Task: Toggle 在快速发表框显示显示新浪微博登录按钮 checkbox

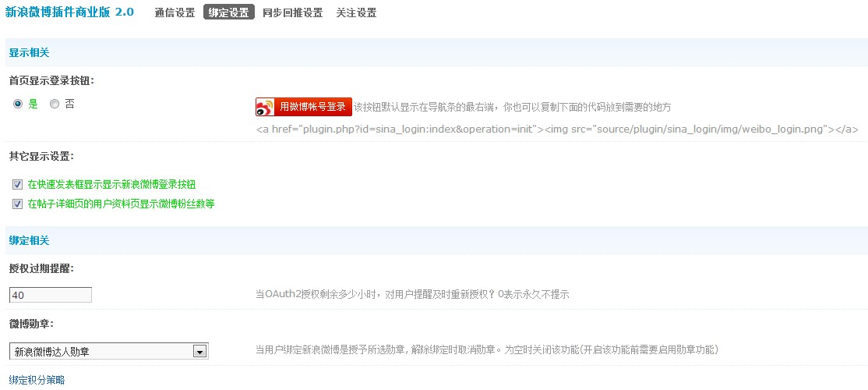Action: point(18,185)
